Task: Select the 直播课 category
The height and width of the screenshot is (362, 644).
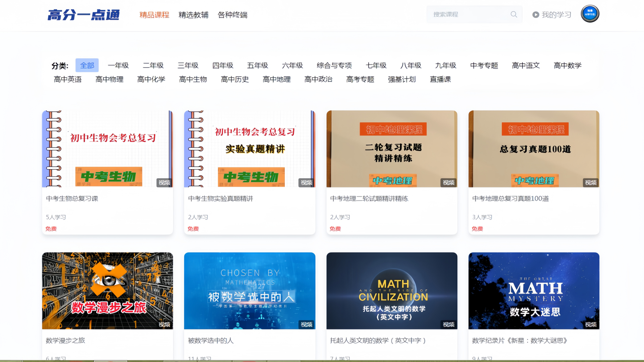Action: click(x=440, y=79)
